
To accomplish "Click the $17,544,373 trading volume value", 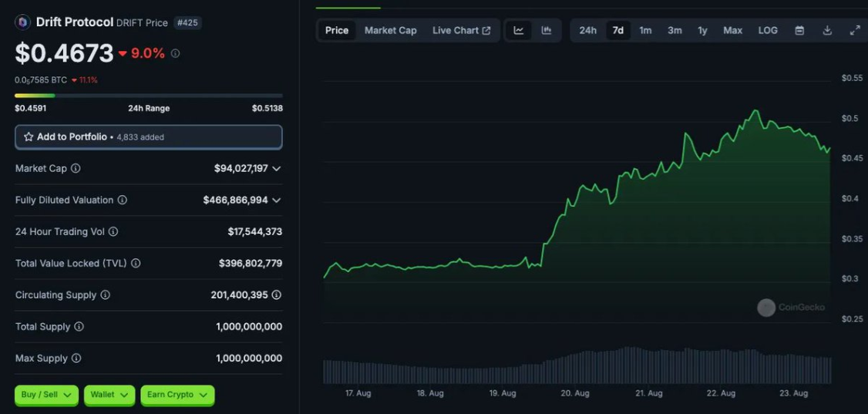I will (254, 231).
